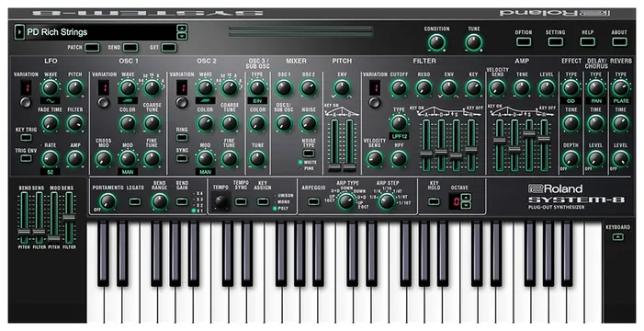The width and height of the screenshot is (644, 331).
Task: Click the OSC 1 COLOR knob
Action: [x=128, y=123]
